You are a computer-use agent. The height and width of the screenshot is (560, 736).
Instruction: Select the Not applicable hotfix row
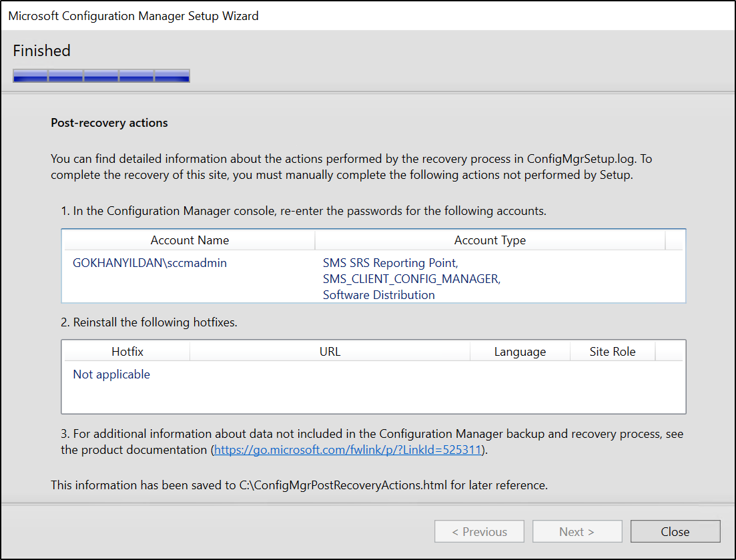click(x=373, y=374)
